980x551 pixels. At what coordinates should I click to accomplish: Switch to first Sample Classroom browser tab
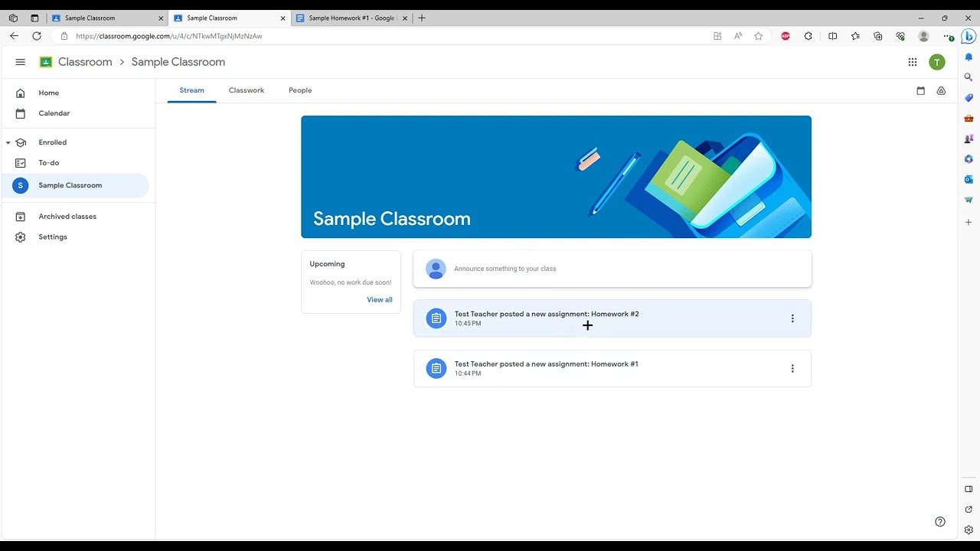click(106, 18)
